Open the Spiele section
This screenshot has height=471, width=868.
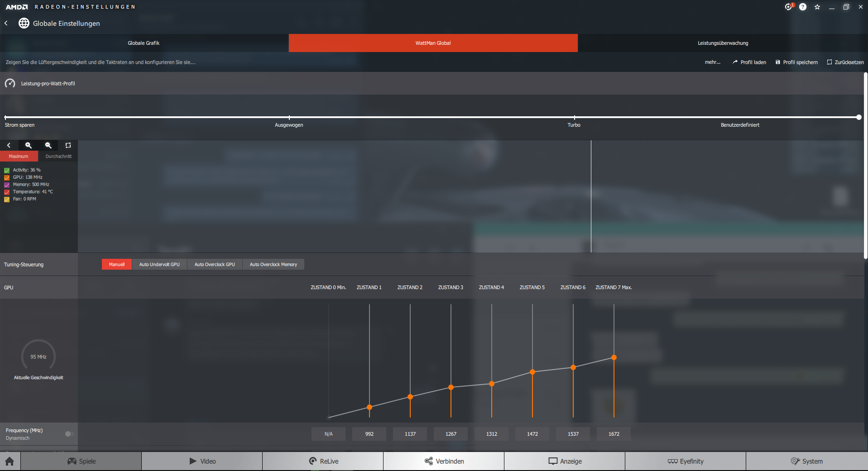coord(81,461)
